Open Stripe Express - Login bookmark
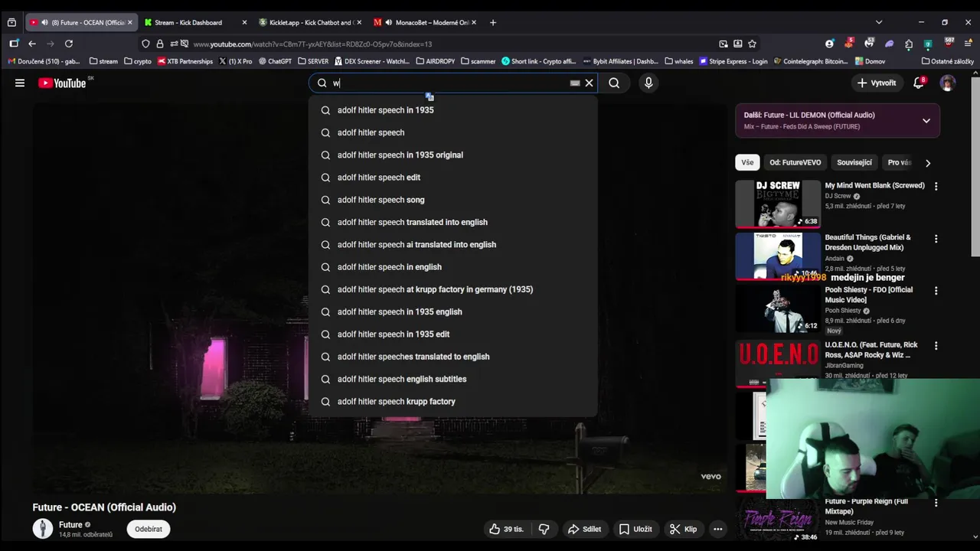This screenshot has width=980, height=551. click(x=733, y=61)
